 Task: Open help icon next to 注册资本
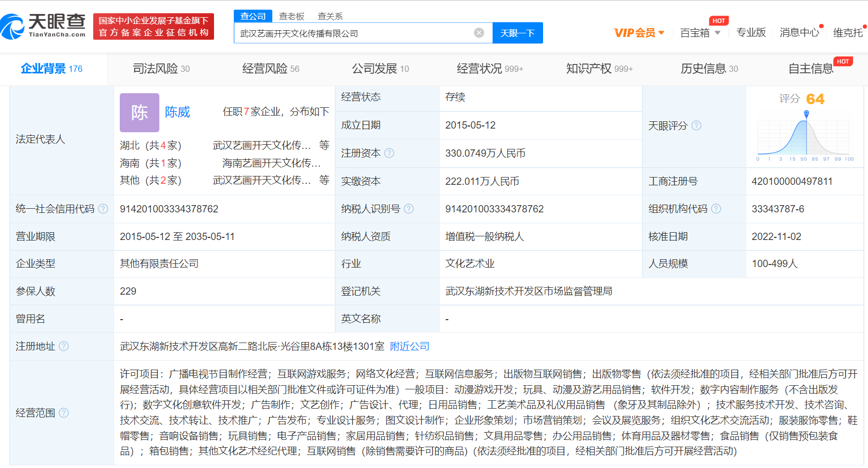(389, 153)
